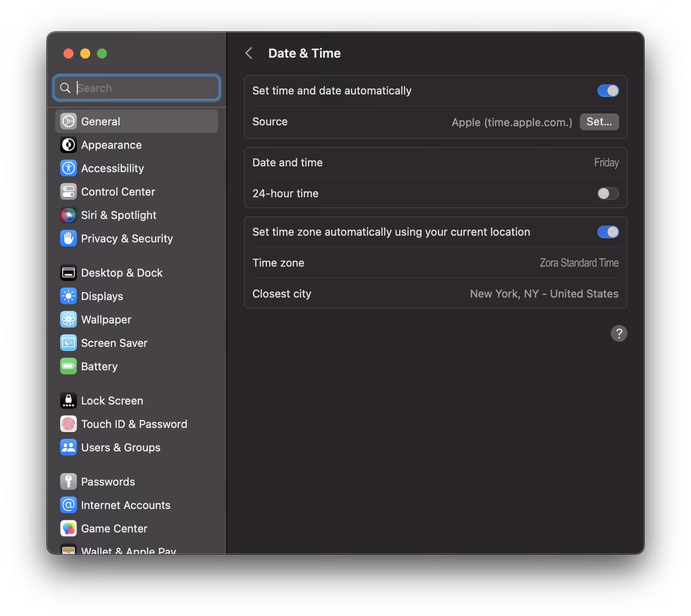
Task: Click the Displays sun icon
Action: pos(69,296)
